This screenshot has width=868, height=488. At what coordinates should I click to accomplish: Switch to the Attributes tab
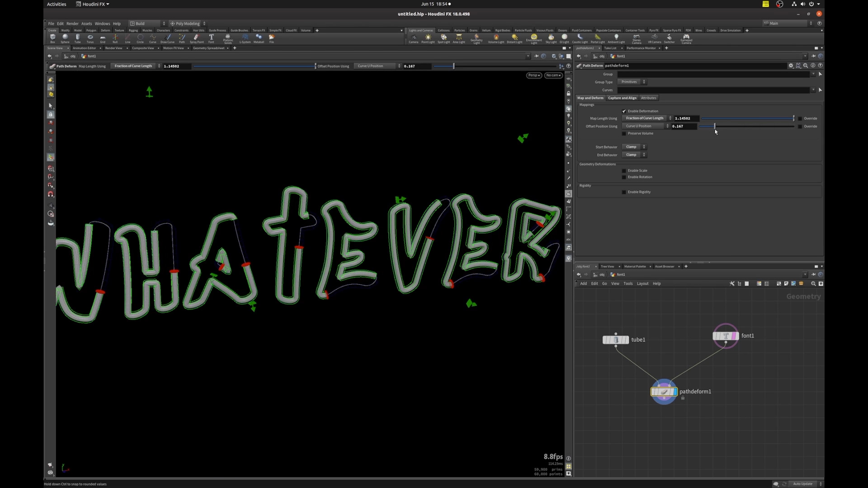648,98
